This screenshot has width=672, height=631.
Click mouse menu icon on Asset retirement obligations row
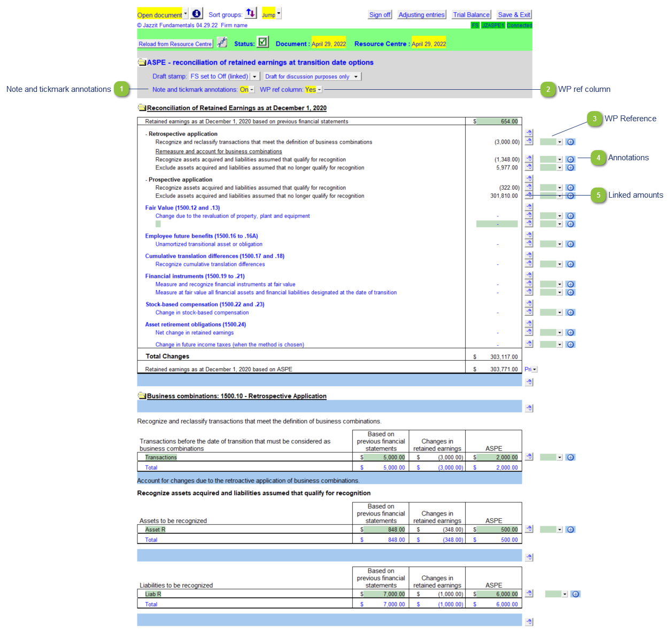pyautogui.click(x=529, y=324)
